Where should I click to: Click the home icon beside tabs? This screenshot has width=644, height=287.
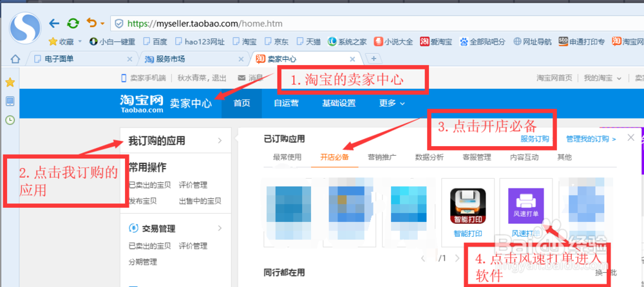[15, 59]
